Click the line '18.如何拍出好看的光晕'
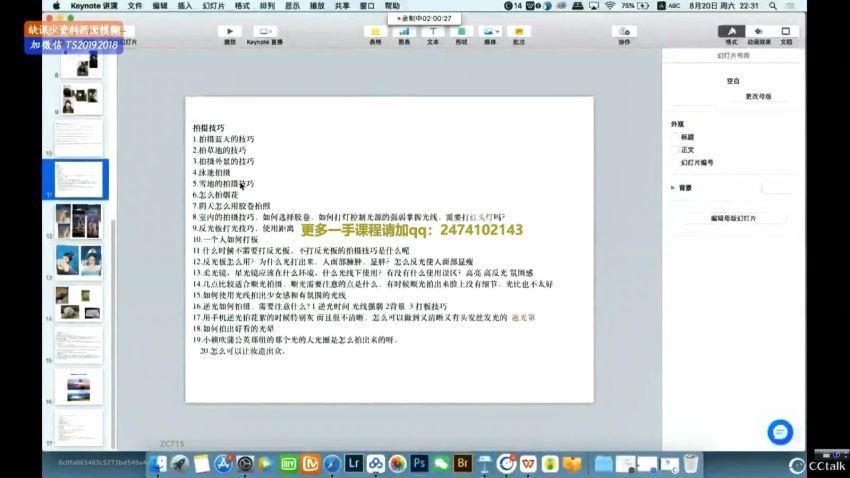The image size is (850, 478). tap(233, 328)
